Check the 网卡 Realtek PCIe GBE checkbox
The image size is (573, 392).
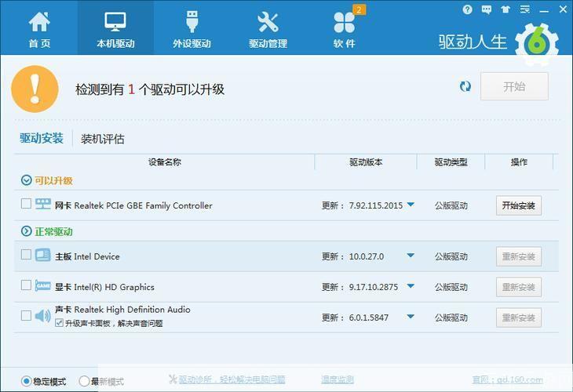(x=26, y=203)
